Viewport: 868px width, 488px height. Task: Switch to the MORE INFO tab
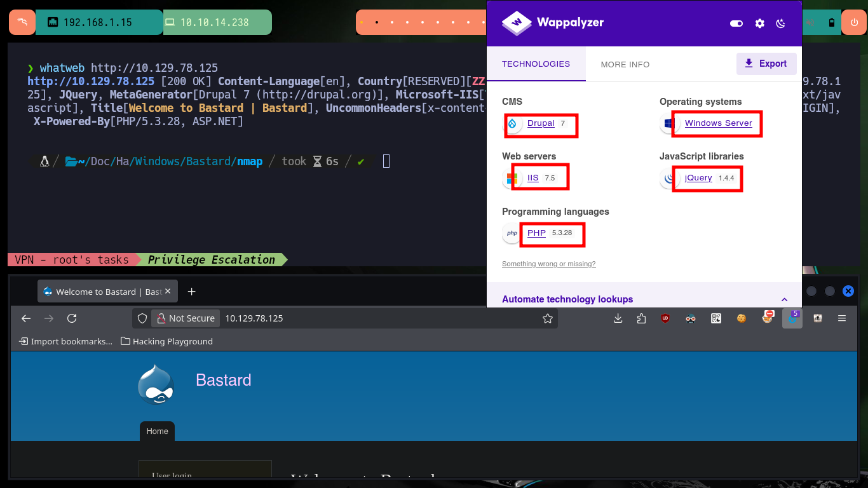[x=625, y=64]
